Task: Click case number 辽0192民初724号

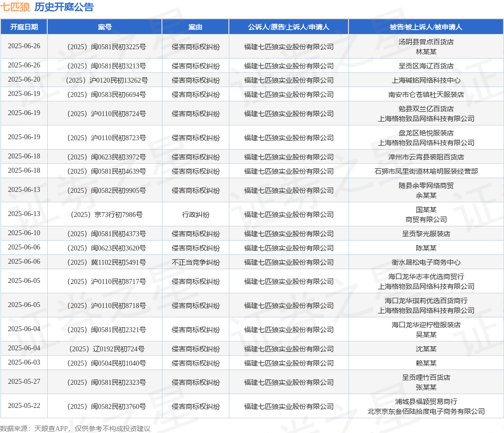Action: click(107, 349)
